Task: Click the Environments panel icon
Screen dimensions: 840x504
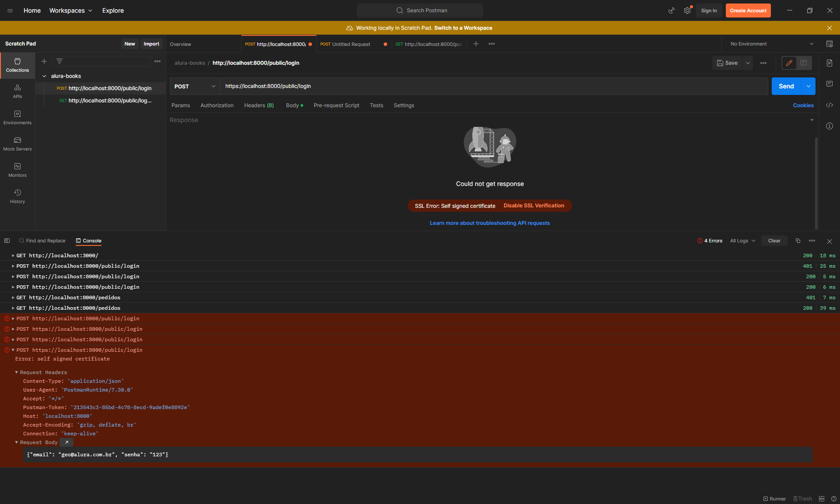Action: point(17,117)
